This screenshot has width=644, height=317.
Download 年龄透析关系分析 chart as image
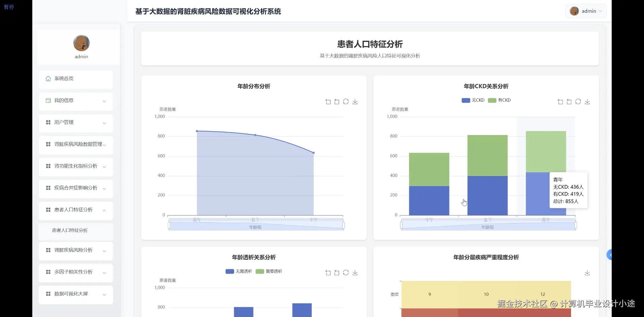point(355,273)
